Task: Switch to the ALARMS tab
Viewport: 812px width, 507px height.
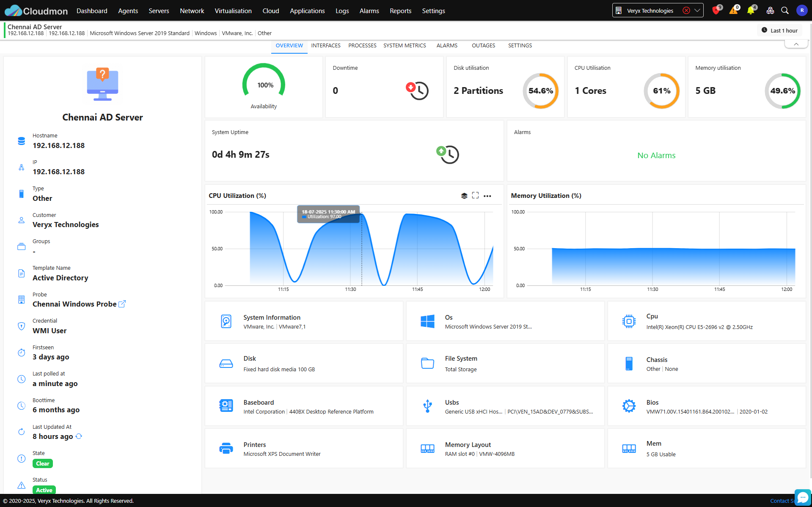Action: pos(447,45)
